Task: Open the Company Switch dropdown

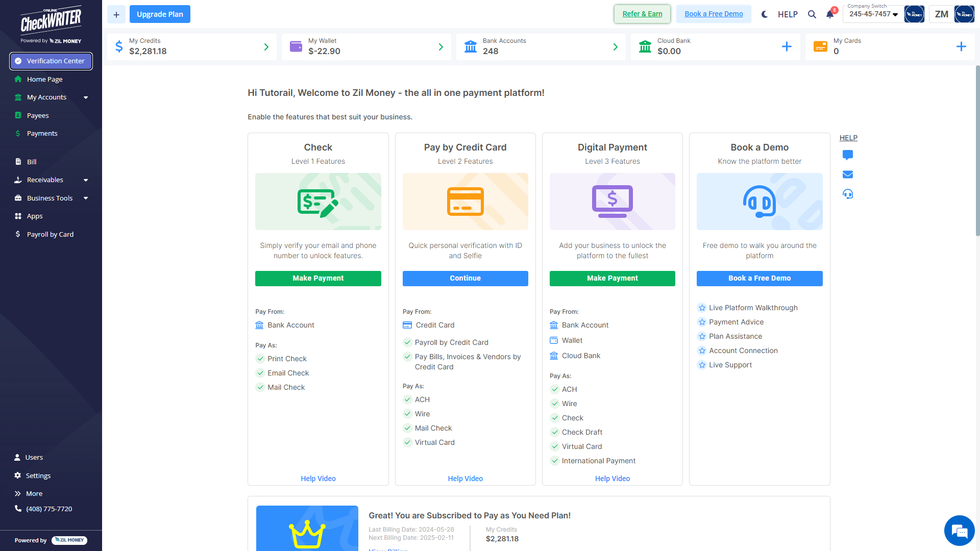Action: pyautogui.click(x=872, y=14)
